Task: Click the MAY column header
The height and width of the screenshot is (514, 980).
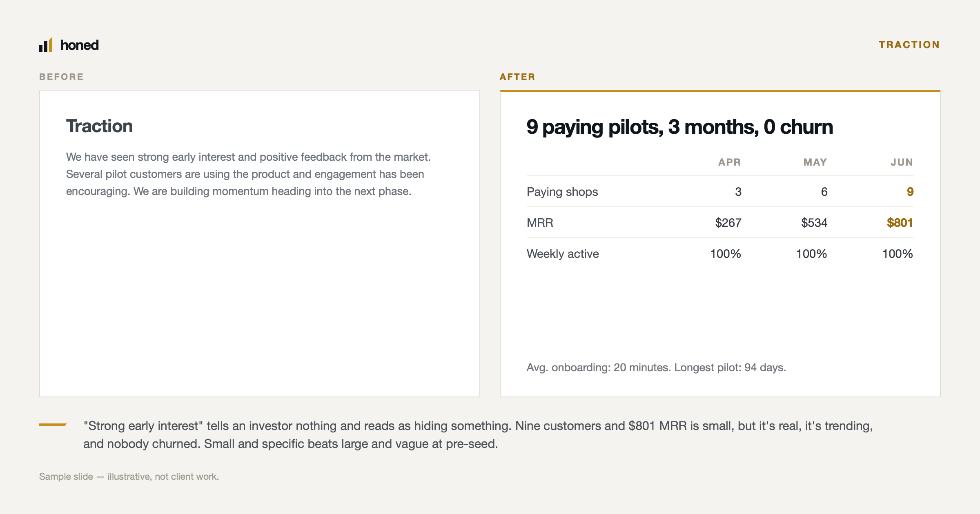Action: click(815, 162)
